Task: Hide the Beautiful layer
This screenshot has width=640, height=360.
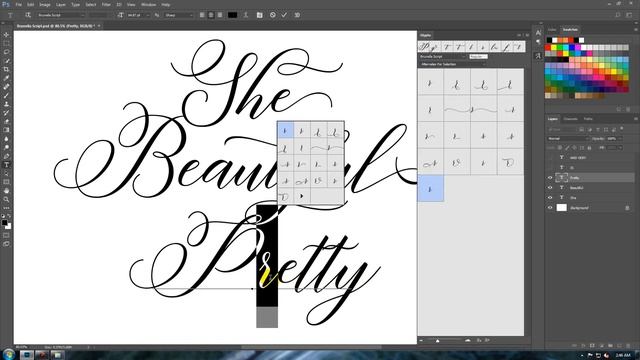Action: 550,188
